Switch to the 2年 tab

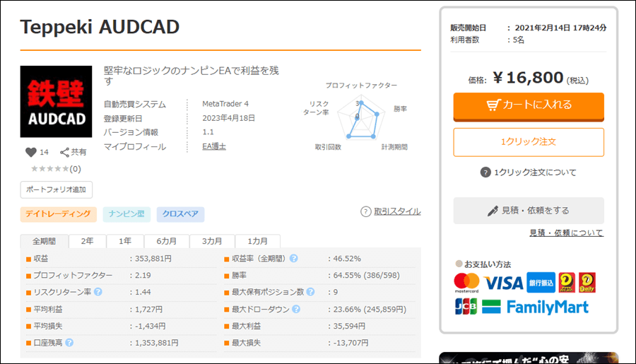(87, 241)
